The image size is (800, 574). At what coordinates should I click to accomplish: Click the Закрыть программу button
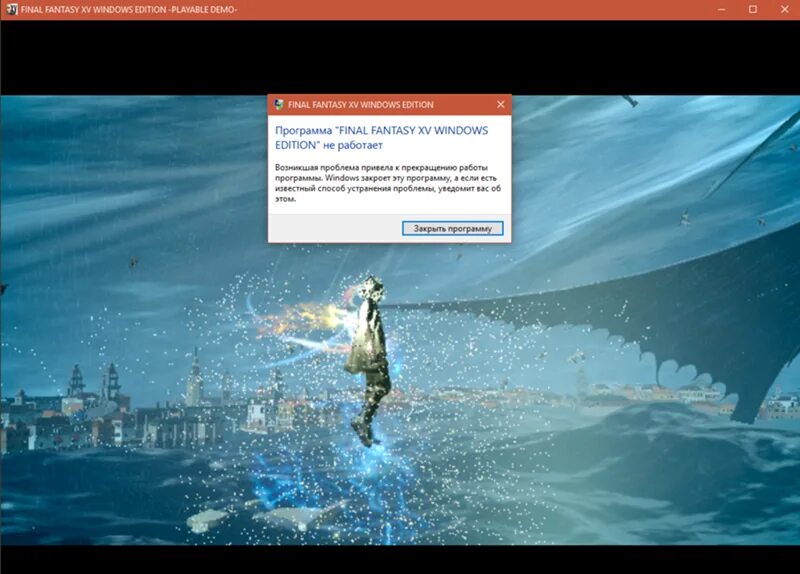(453, 229)
